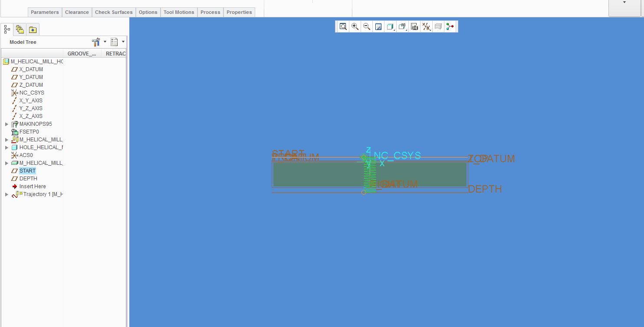Click the Zoom In magnifier icon
Image resolution: width=644 pixels, height=327 pixels.
(x=355, y=27)
